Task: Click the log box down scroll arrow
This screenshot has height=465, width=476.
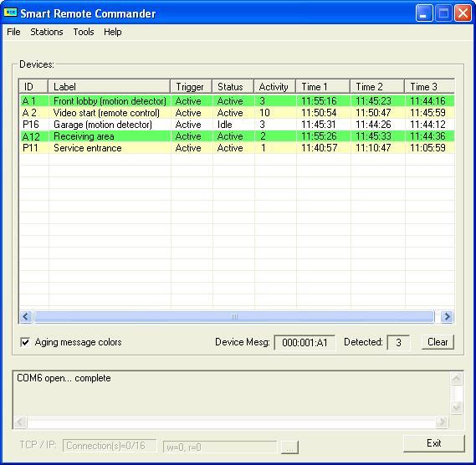Action: (x=456, y=406)
